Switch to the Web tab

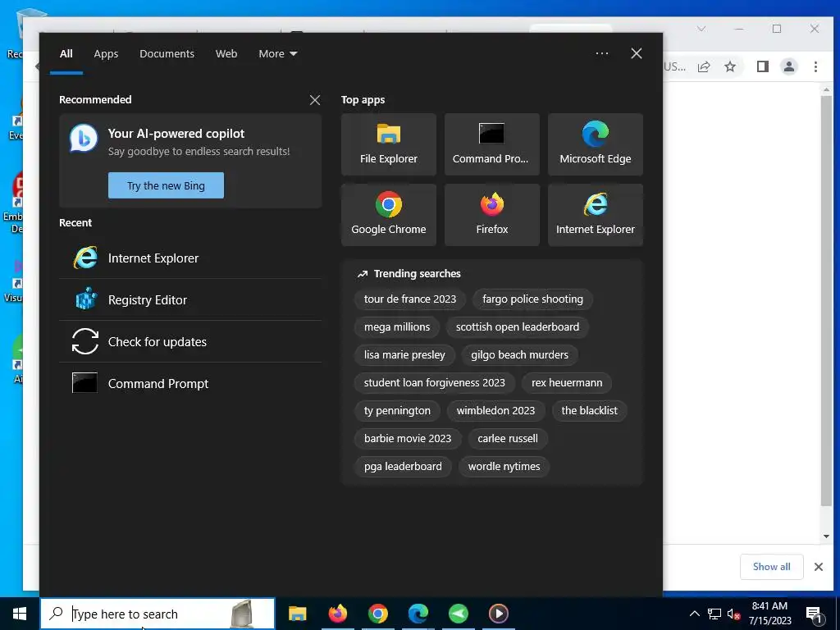[x=226, y=53]
